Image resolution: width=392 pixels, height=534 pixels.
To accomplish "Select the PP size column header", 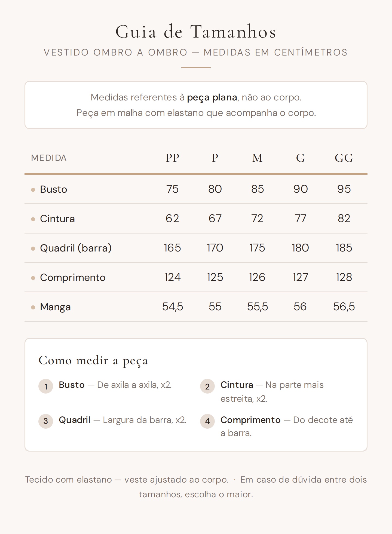I will 173,158.
